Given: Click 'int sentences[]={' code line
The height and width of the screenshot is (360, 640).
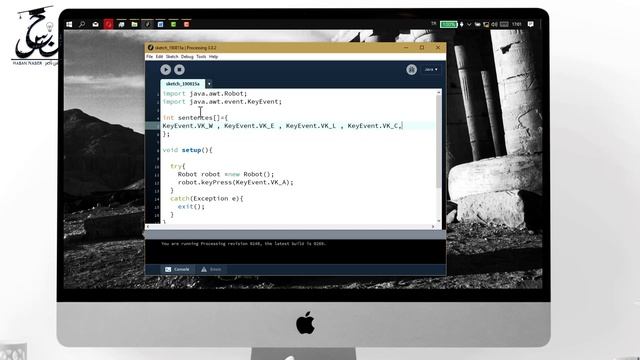Looking at the screenshot, I should pos(195,118).
